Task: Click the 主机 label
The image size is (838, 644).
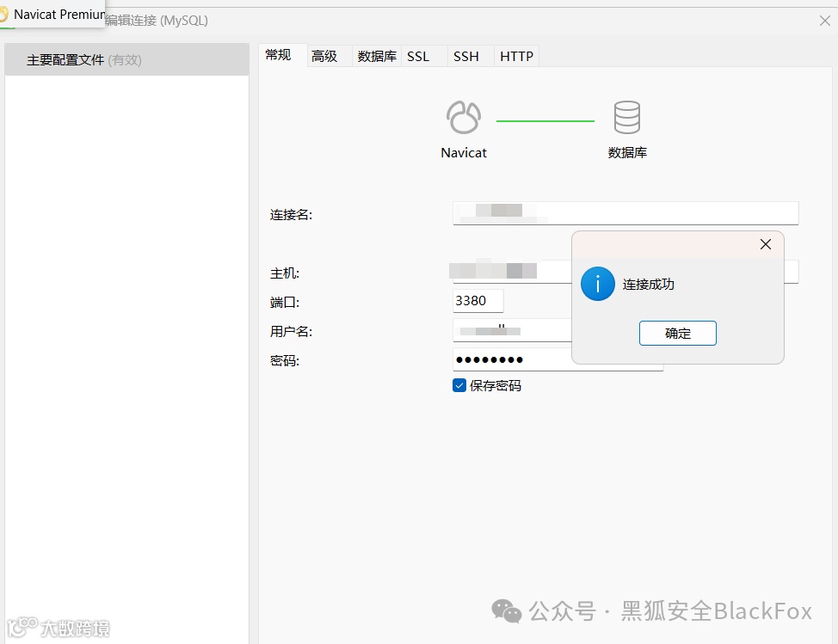Action: tap(284, 273)
